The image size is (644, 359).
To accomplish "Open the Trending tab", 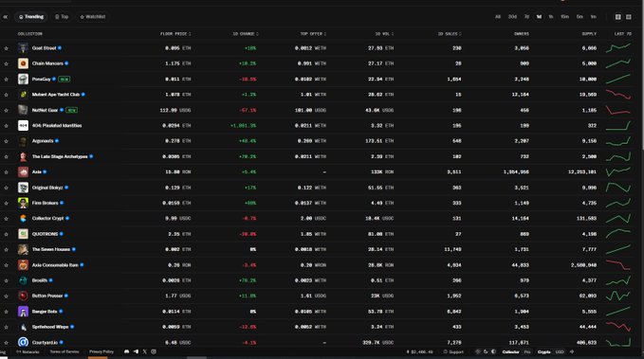I will [31, 17].
